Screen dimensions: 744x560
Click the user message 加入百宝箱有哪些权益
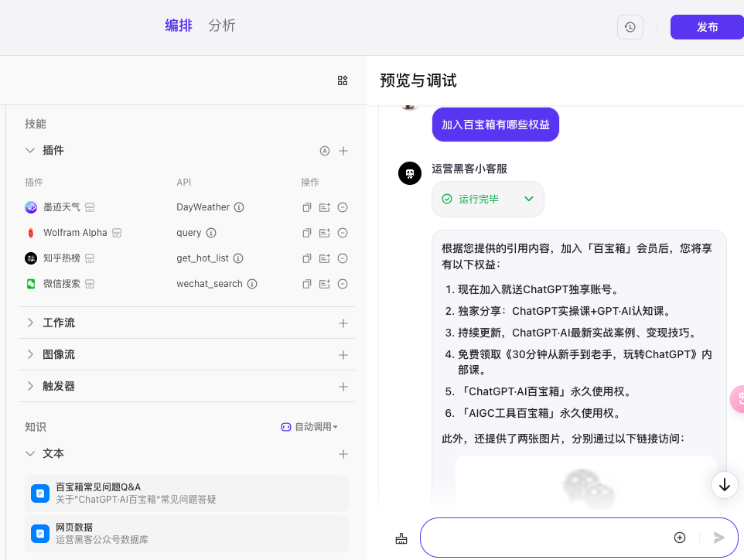tap(496, 125)
